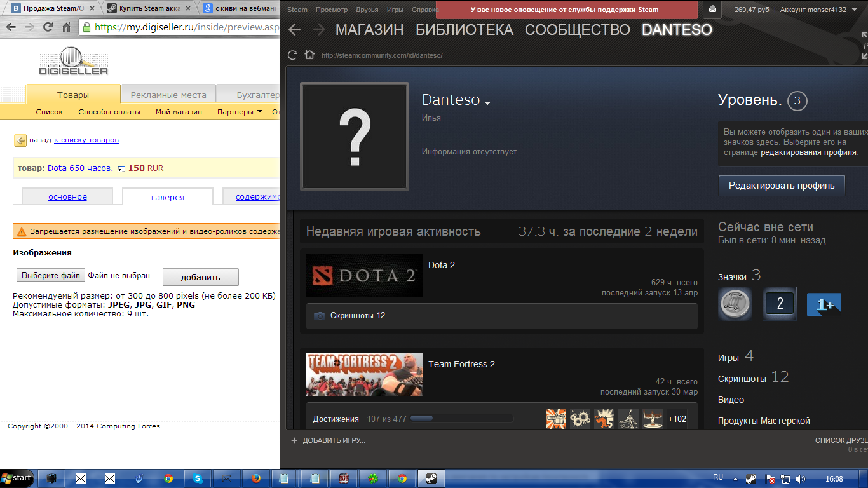The height and width of the screenshot is (488, 868).
Task: Click the Мой магазин link
Action: [x=179, y=112]
